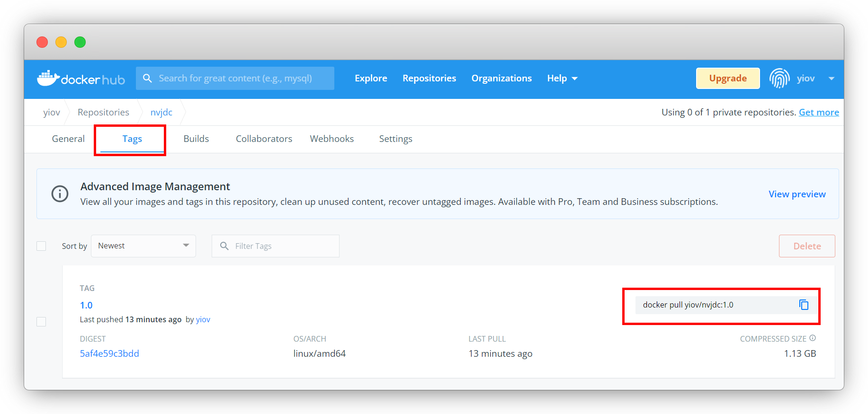Check the box for tag 1.0

point(41,322)
